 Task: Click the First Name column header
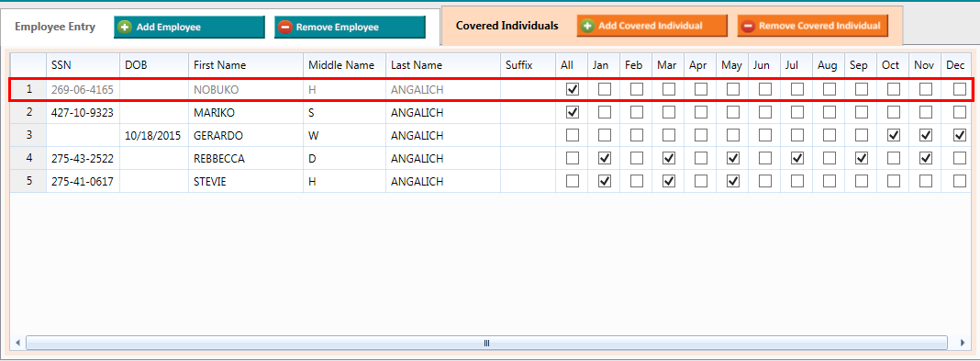[246, 65]
